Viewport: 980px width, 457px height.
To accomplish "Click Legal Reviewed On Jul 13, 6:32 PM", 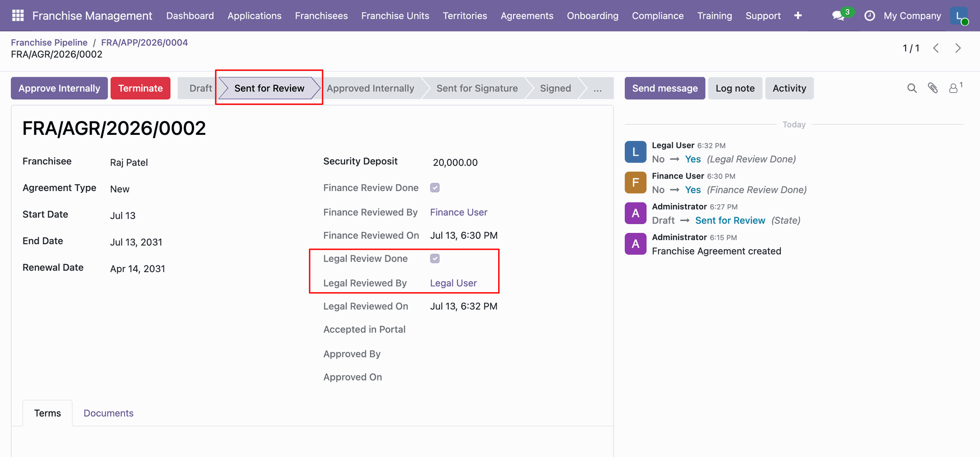I will tap(464, 306).
